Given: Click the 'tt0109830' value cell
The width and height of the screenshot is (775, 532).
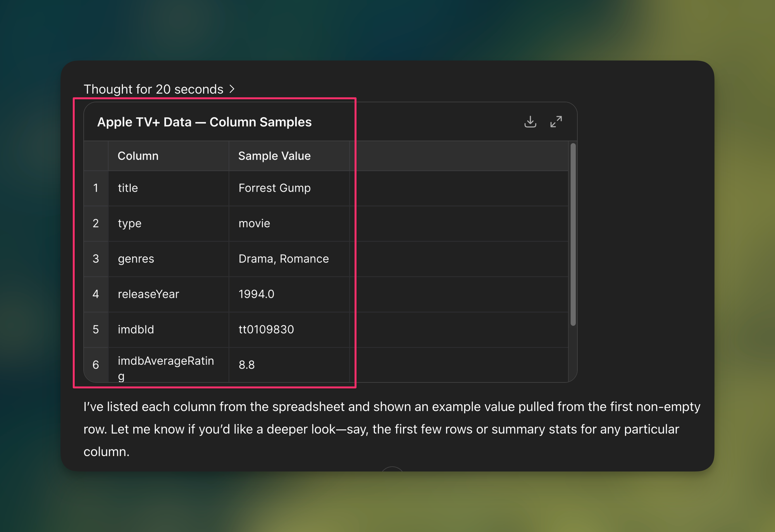Looking at the screenshot, I should 289,329.
